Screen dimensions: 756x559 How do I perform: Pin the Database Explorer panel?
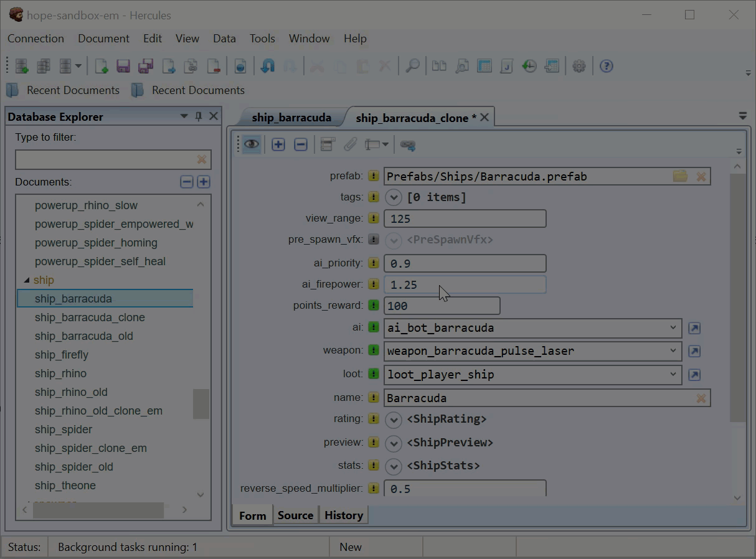[199, 116]
